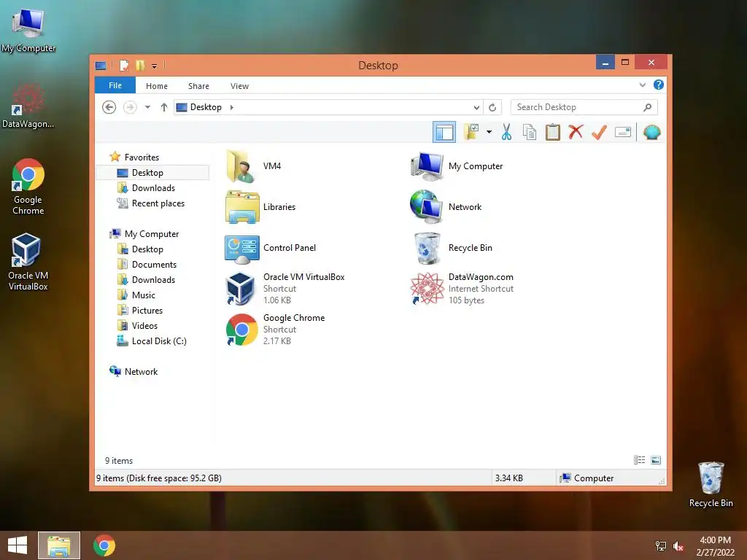This screenshot has height=560, width=747.
Task: Click the Rename toolbar icon
Action: click(623, 132)
